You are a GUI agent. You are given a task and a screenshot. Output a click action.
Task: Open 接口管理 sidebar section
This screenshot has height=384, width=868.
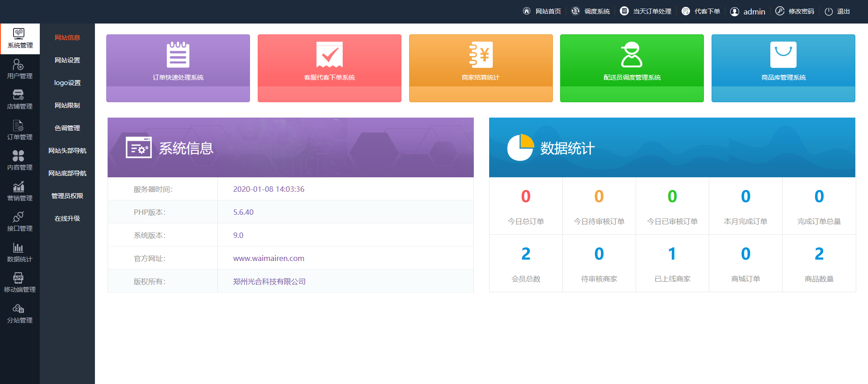pyautogui.click(x=19, y=222)
